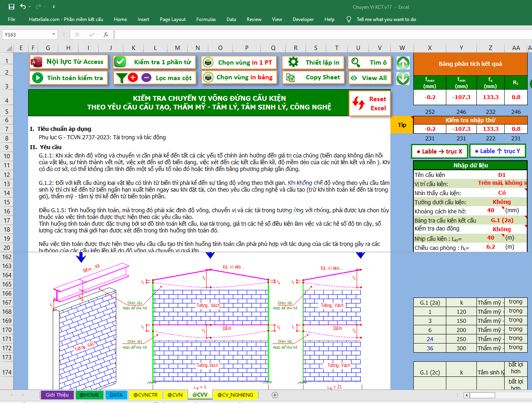Click the New Sheet plus icon
This screenshot has height=403, width=532.
pos(275,395)
